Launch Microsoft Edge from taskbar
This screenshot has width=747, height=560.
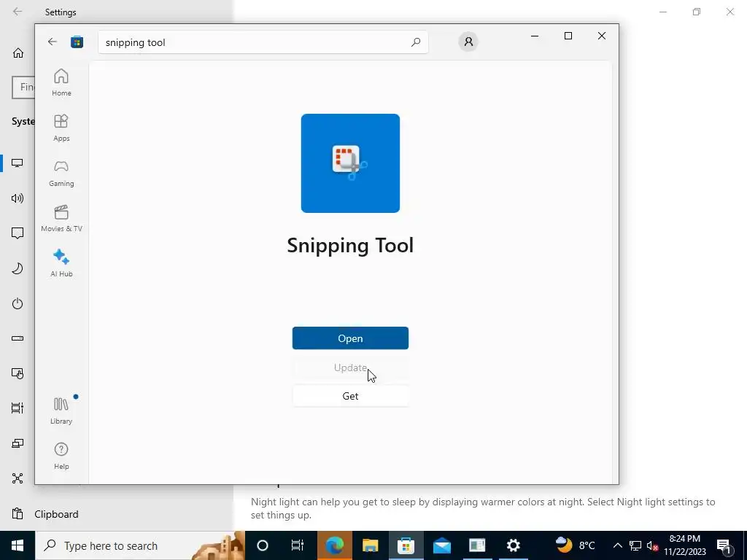click(334, 545)
